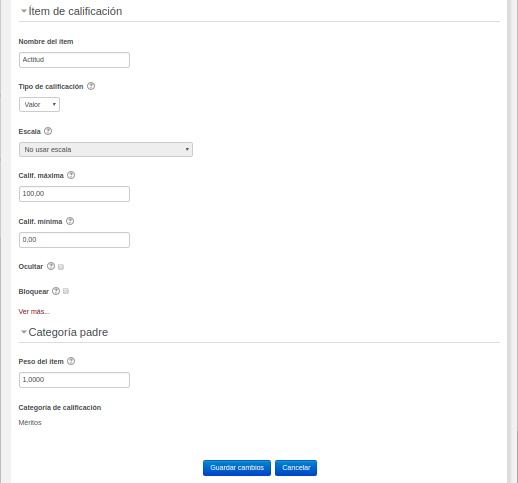Viewport: 518px width, 483px height.
Task: Collapse the Ítem de calificación section
Action: click(24, 11)
